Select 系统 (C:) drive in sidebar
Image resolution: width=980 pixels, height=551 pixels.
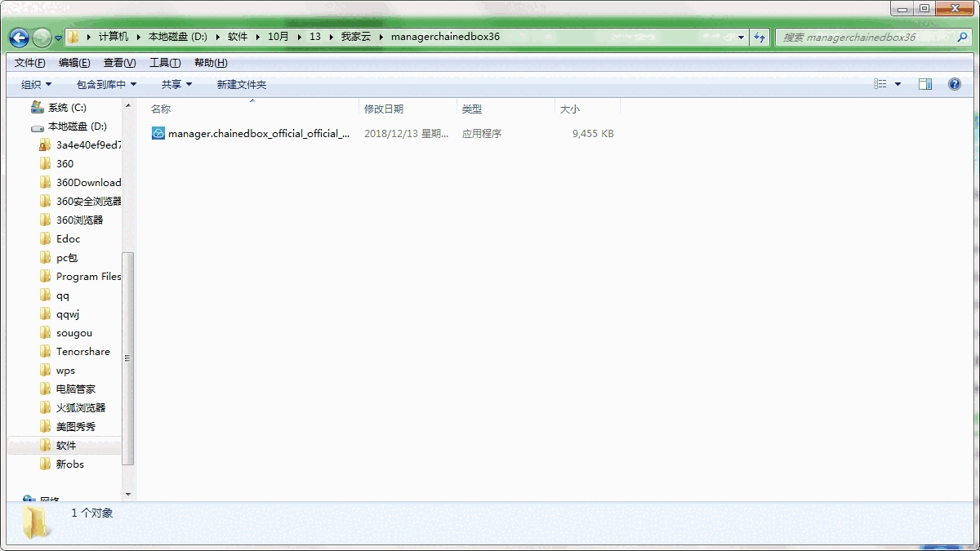67,108
